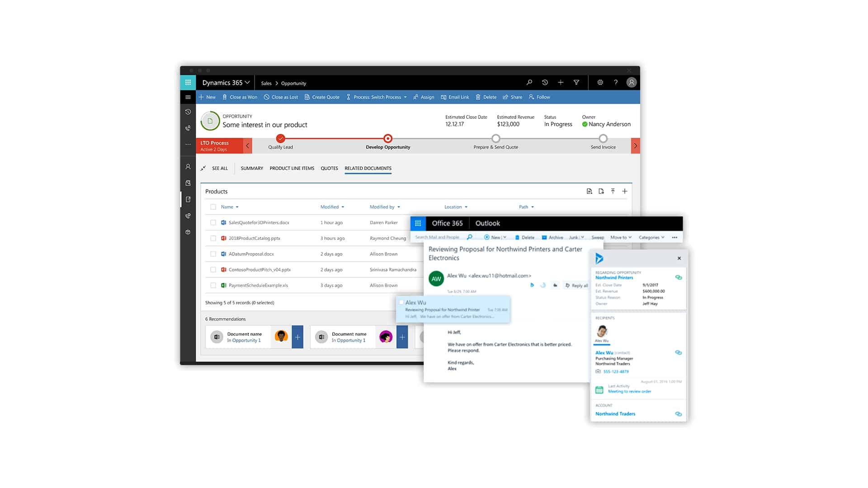Toggle the hamburger navigation menu
This screenshot has height=488, width=868.
point(188,97)
